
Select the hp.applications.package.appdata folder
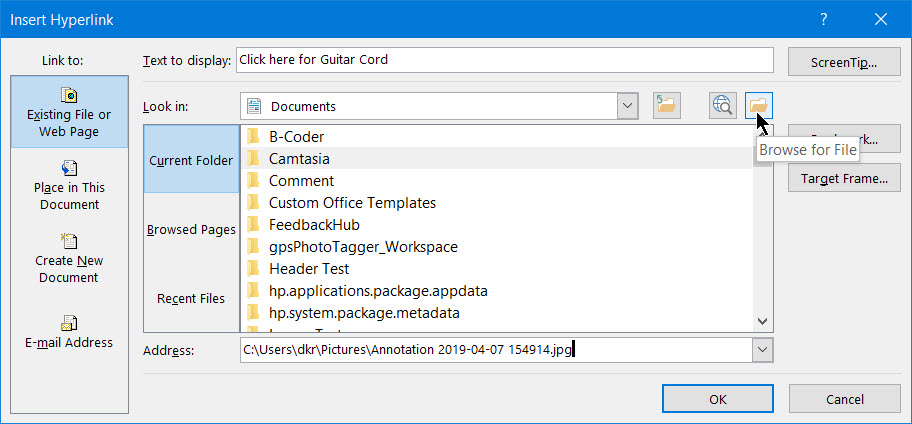point(497,291)
